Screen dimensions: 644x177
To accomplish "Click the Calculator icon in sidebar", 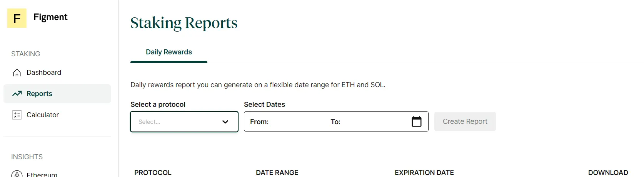I will [17, 115].
